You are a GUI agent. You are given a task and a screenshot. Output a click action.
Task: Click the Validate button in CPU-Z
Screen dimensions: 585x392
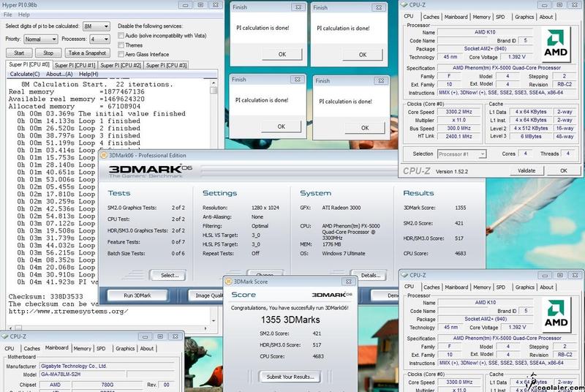(x=526, y=170)
